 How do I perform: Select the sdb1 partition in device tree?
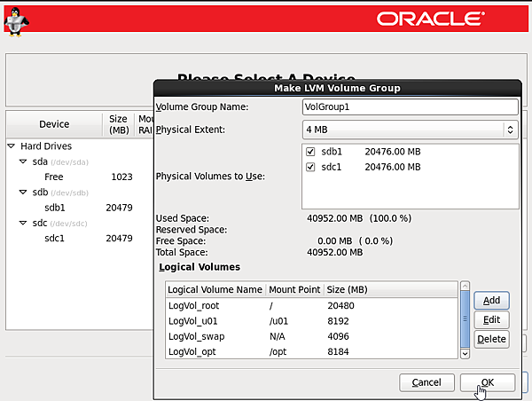tap(55, 208)
